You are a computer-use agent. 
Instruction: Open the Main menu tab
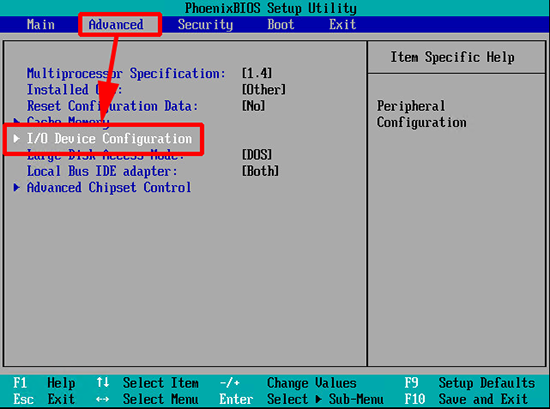coord(41,25)
